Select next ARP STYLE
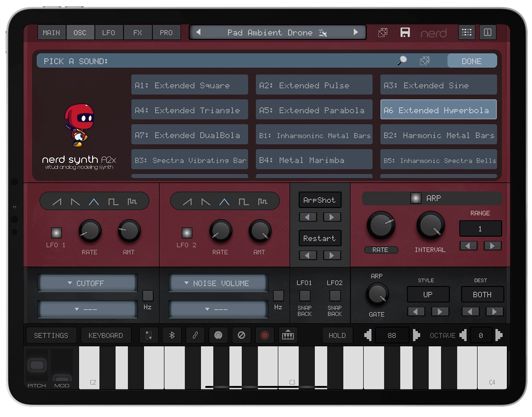The width and height of the screenshot is (532, 417). coord(440,312)
